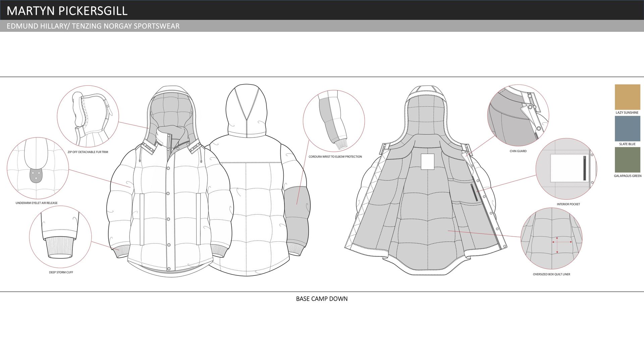Click the white label square inside open jacket
Viewport: 644px width, 362px height.
pos(427,162)
